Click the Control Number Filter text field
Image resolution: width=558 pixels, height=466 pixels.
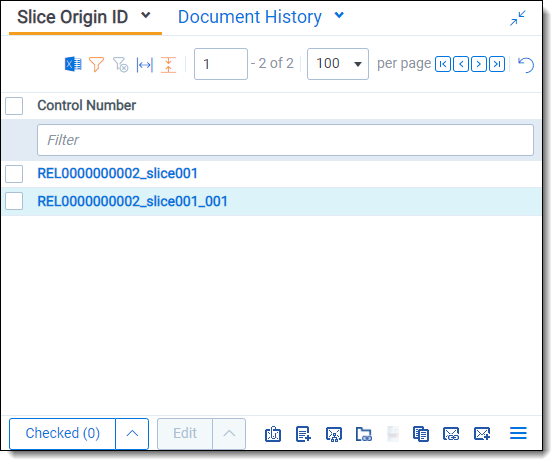tap(285, 140)
